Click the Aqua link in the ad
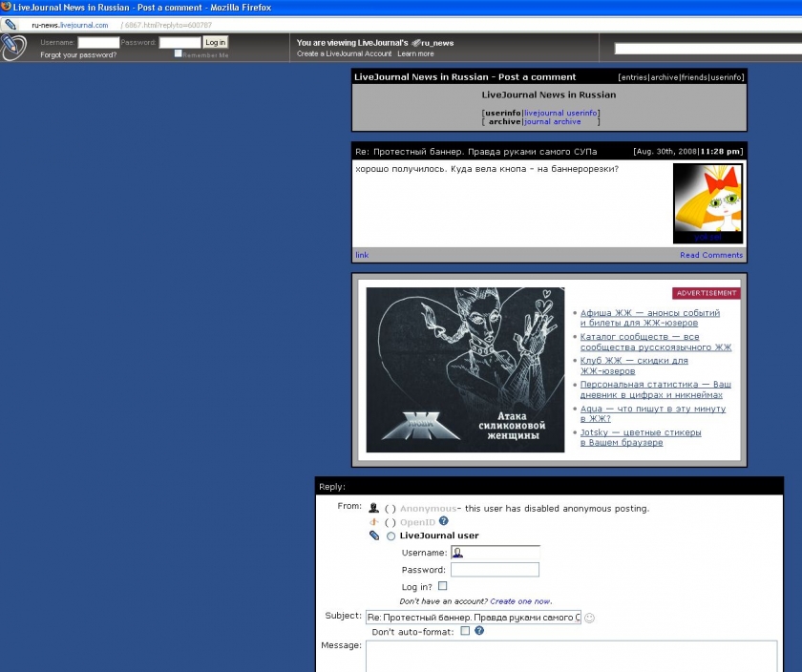 click(653, 413)
